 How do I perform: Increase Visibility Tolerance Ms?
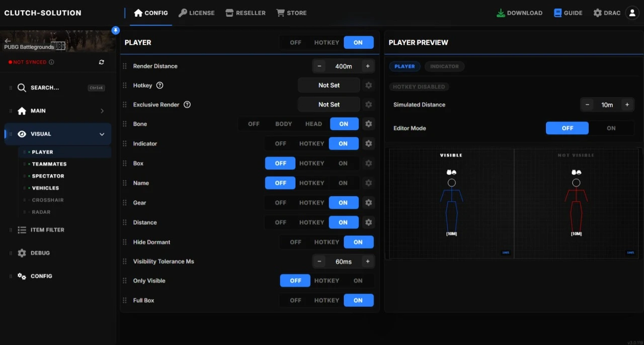coord(368,262)
